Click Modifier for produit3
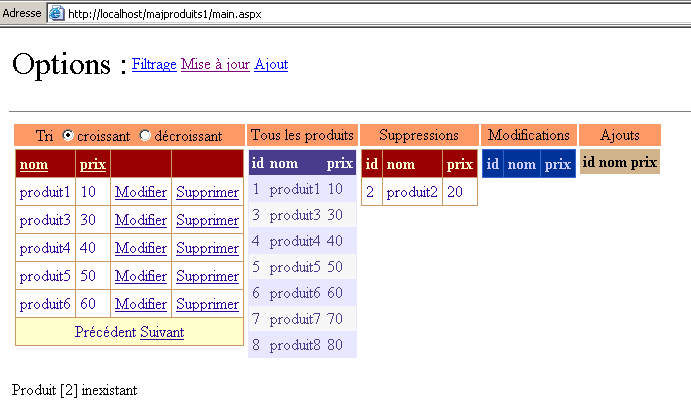This screenshot has width=691, height=415. tap(141, 220)
